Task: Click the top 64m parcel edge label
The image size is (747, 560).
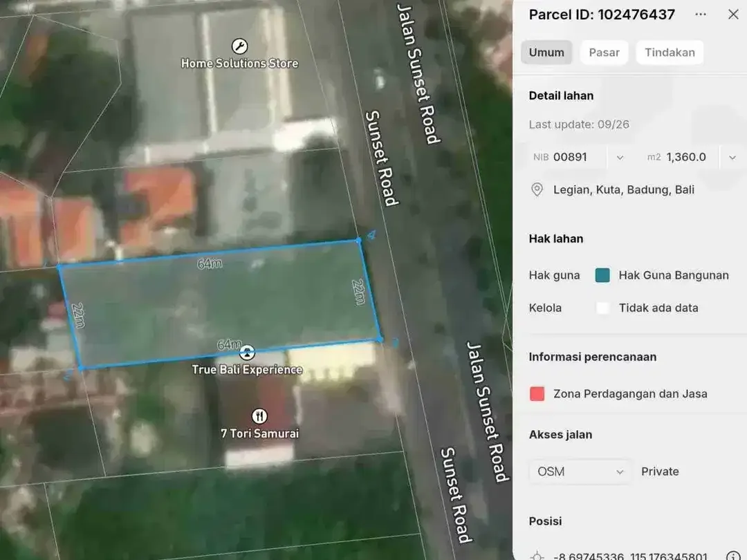Action: (210, 263)
